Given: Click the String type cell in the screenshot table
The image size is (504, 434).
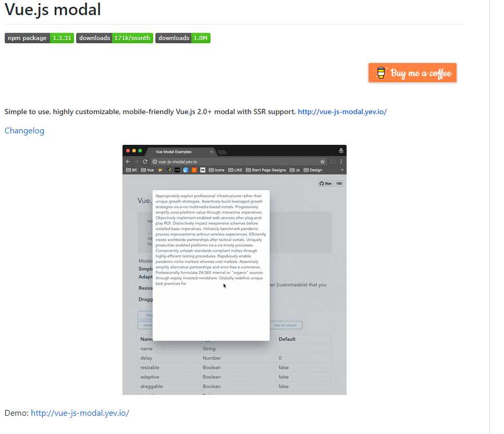Looking at the screenshot, I should click(209, 349).
